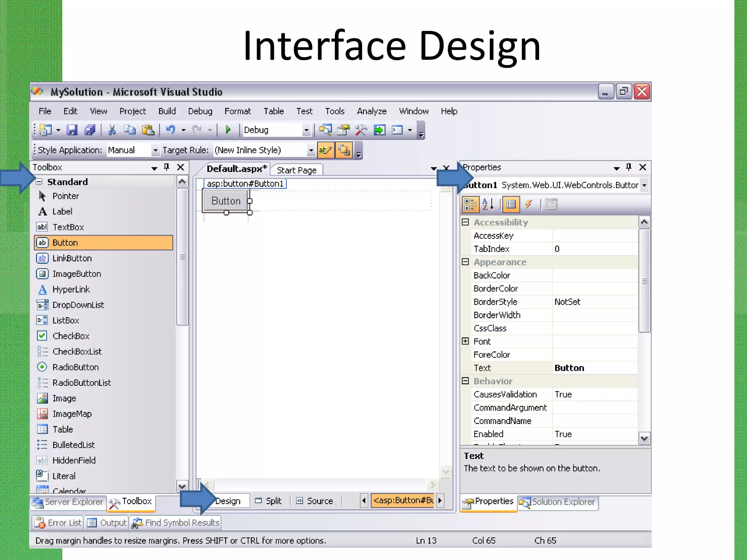Screen dimensions: 747x560
Task: Open the Error List tab
Action: coord(58,523)
